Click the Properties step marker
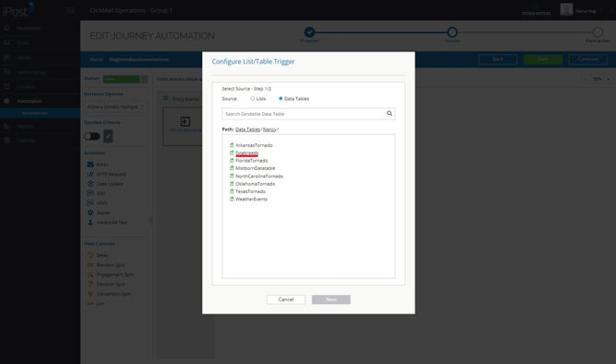Image resolution: width=616 pixels, height=364 pixels. 310,32
